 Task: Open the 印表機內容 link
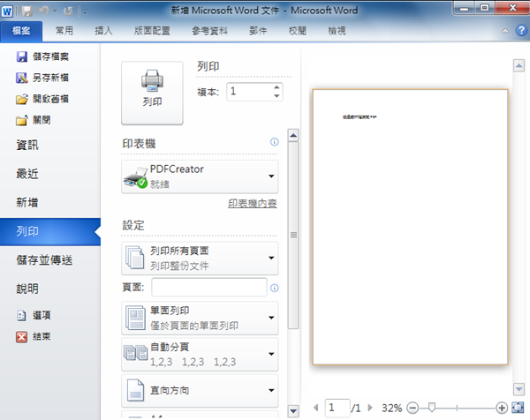point(253,203)
